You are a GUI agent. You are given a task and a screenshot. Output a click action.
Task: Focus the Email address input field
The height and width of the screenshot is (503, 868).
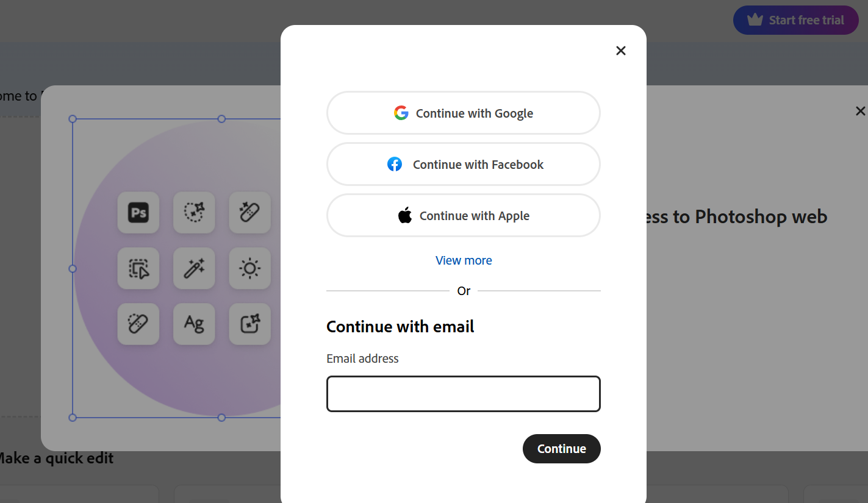464,394
